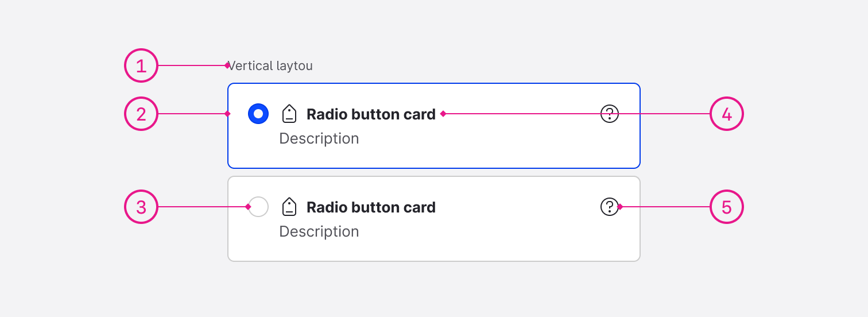Click the "Radio button card" title in the unselected card

coord(371,207)
